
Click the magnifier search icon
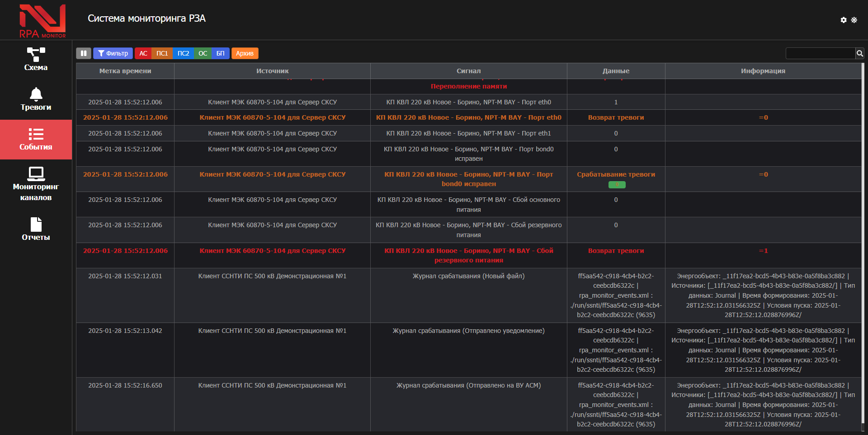click(x=859, y=53)
